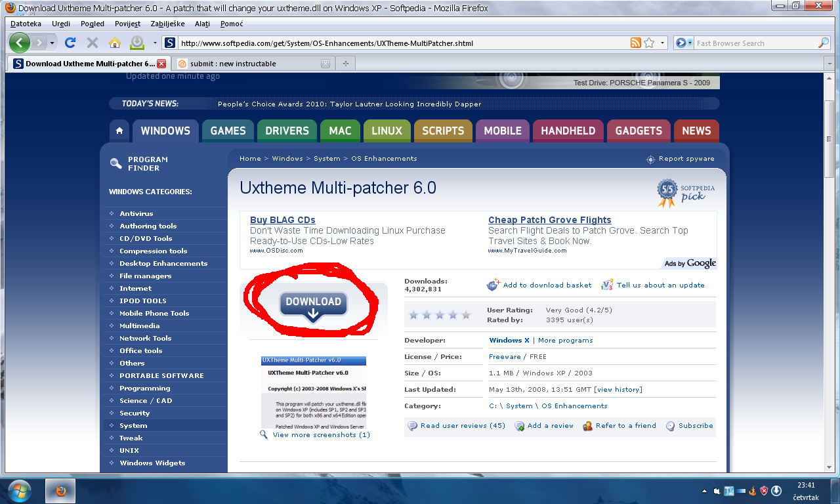Select the GAMES category tab
Viewport: 840px width, 504px height.
click(x=228, y=131)
